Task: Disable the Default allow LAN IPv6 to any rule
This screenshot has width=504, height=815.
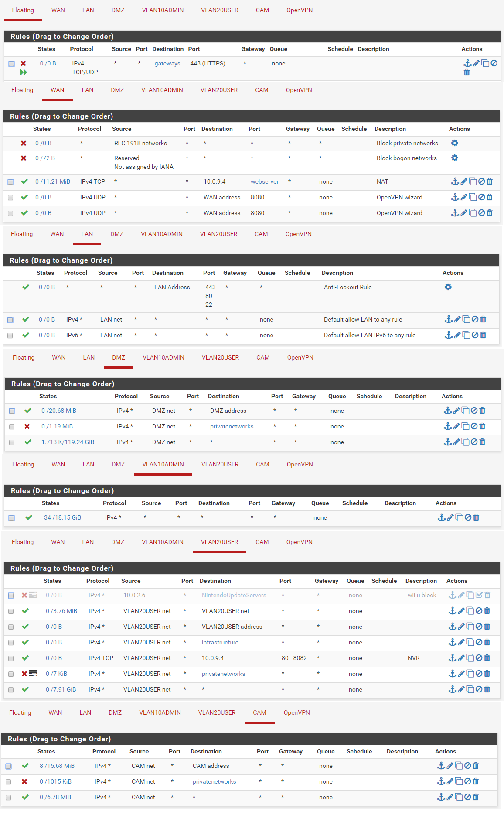Action: [x=475, y=335]
